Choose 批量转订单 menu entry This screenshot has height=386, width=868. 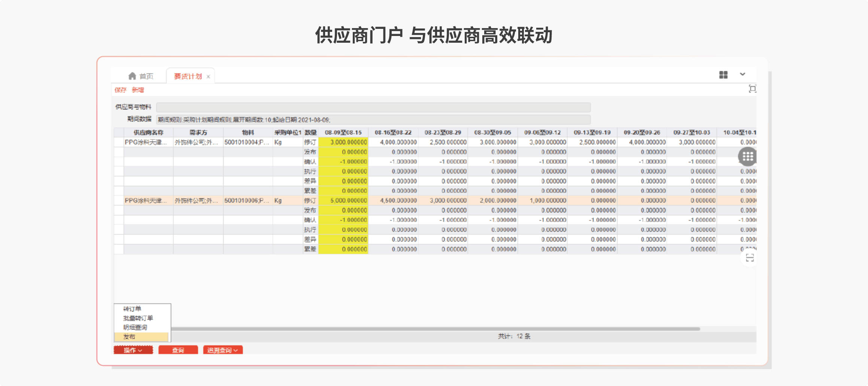(x=138, y=318)
